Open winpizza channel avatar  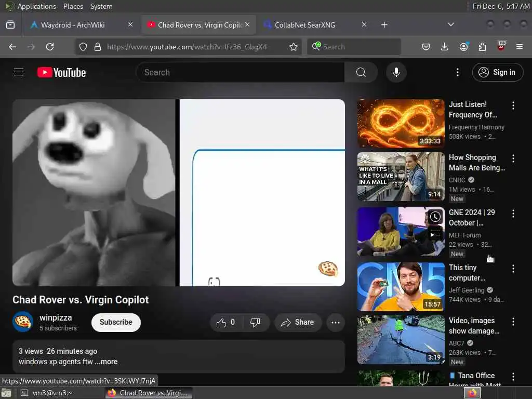coord(23,322)
